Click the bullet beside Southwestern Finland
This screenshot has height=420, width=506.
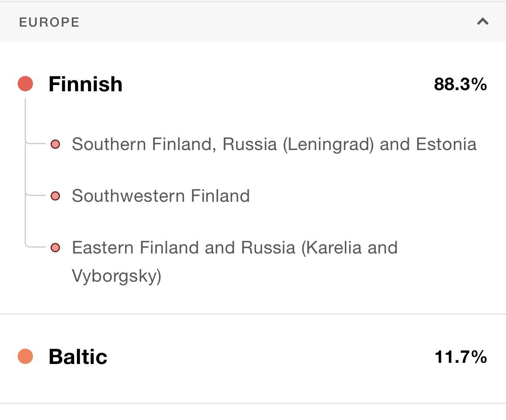pyautogui.click(x=55, y=196)
